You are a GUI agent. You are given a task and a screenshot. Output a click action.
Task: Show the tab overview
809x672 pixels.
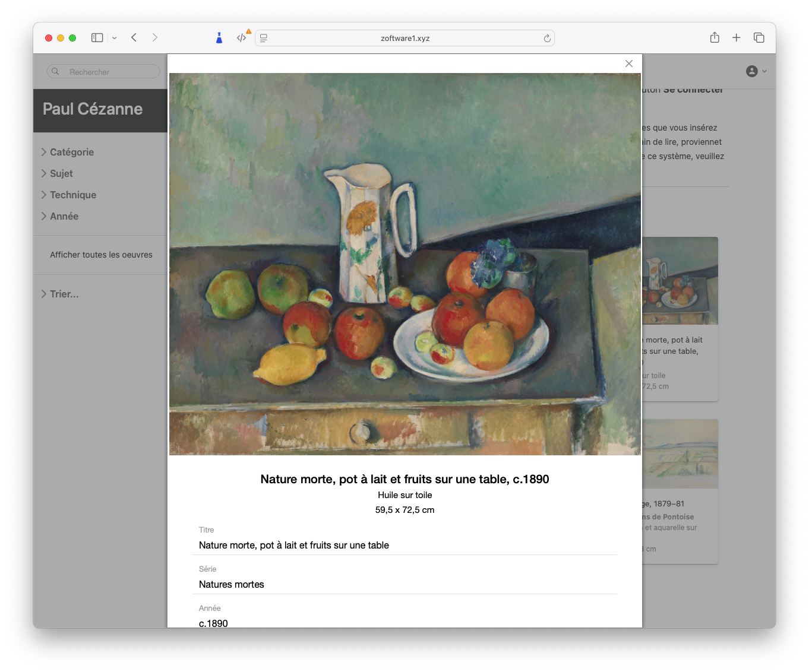(759, 37)
